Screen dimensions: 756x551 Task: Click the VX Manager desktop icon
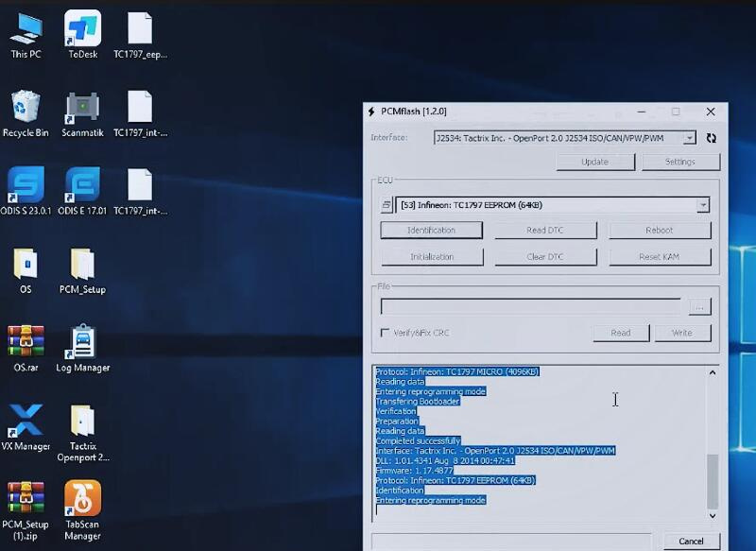click(26, 421)
